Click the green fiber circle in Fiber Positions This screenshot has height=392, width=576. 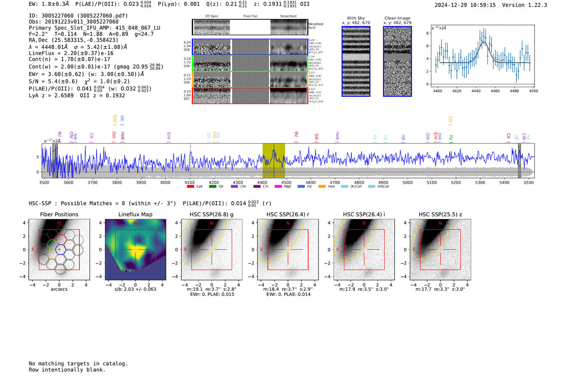coord(53,245)
